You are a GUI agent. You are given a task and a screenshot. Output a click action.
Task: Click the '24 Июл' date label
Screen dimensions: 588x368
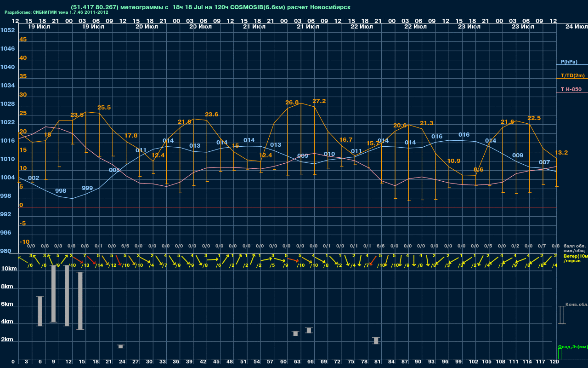click(576, 27)
